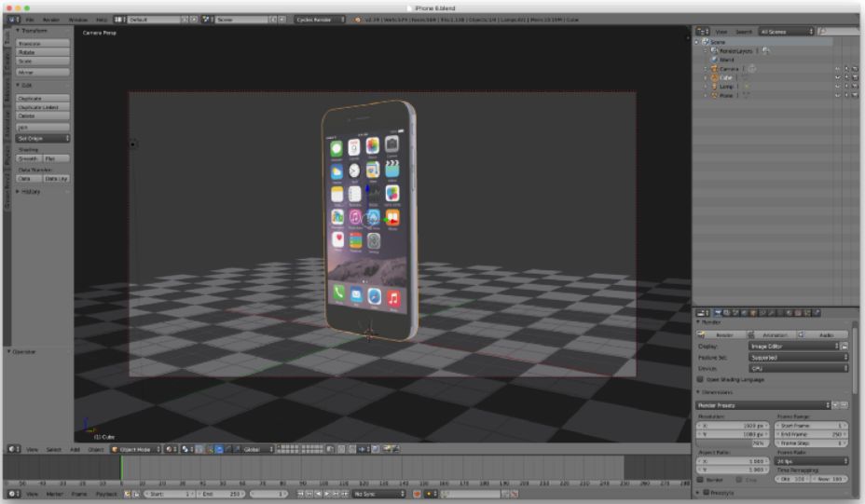
Task: Toggle Cube renderability icon in the outliner
Action: click(x=855, y=77)
